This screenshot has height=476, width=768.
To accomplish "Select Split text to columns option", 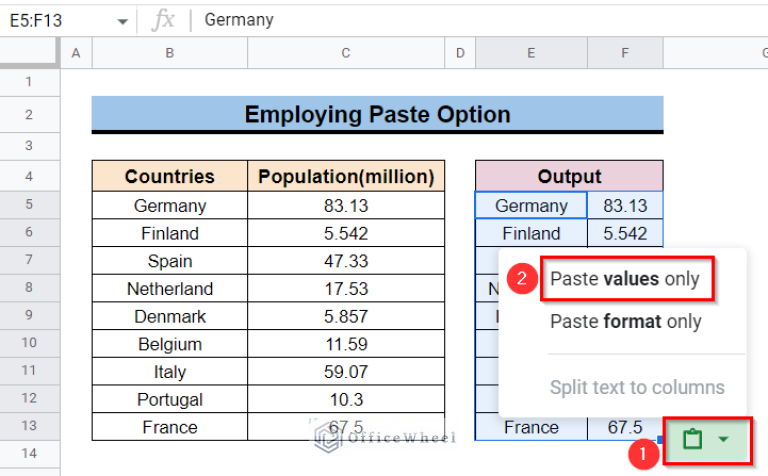I will (x=636, y=387).
